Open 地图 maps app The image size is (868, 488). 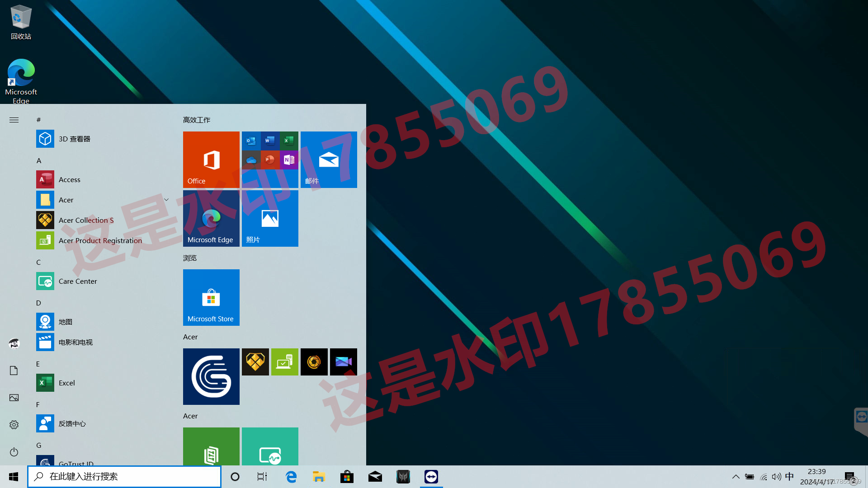coord(104,322)
